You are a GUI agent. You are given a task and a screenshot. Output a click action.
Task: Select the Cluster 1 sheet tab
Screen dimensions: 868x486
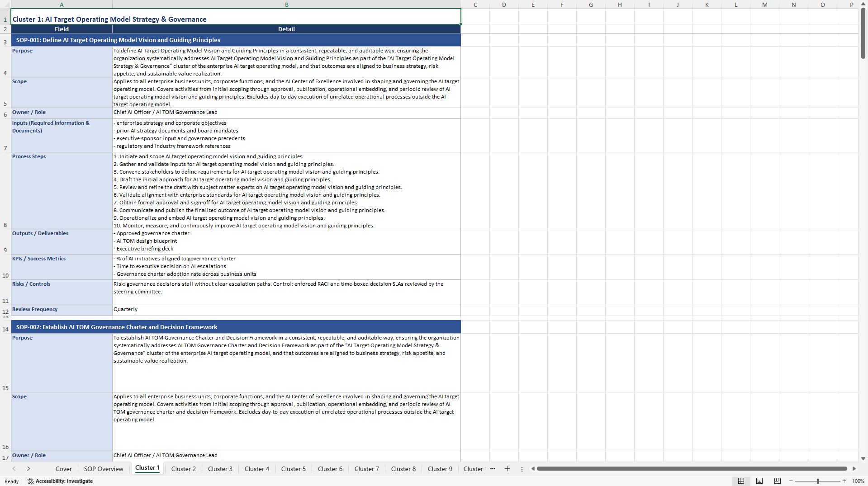point(147,468)
